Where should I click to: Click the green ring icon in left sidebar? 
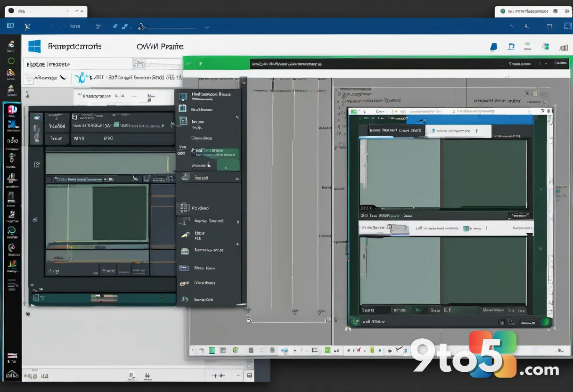click(11, 61)
